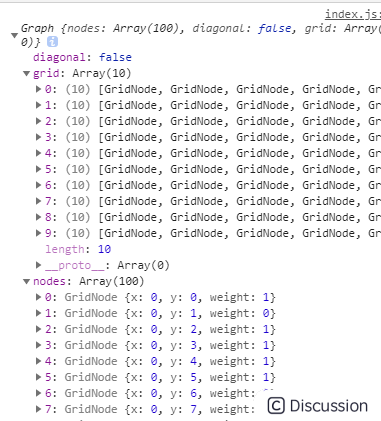Screen dimensions: 381x421
Task: Click the GridNode list of grid row 5
Action: coord(239,169)
